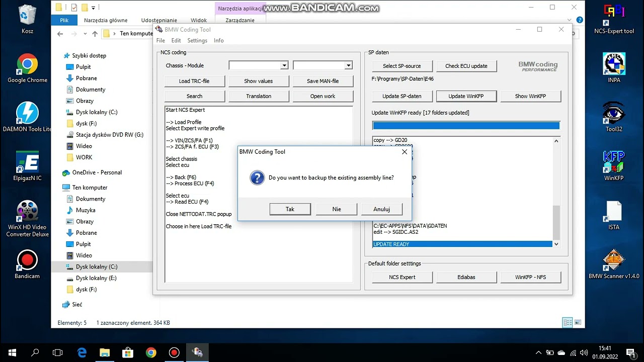The height and width of the screenshot is (362, 644).
Task: Open WinX HD Video Converter Deluxe shortcut
Action: [x=27, y=219]
